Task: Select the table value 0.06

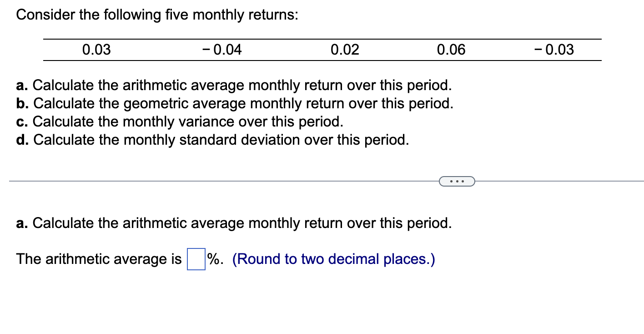Action: 451,50
